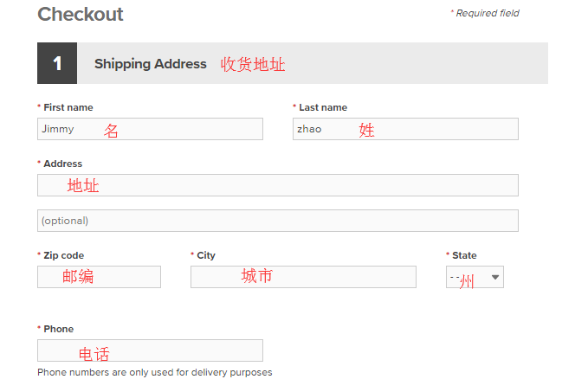The height and width of the screenshot is (392, 575).
Task: Click the "State" field label
Action: (464, 255)
